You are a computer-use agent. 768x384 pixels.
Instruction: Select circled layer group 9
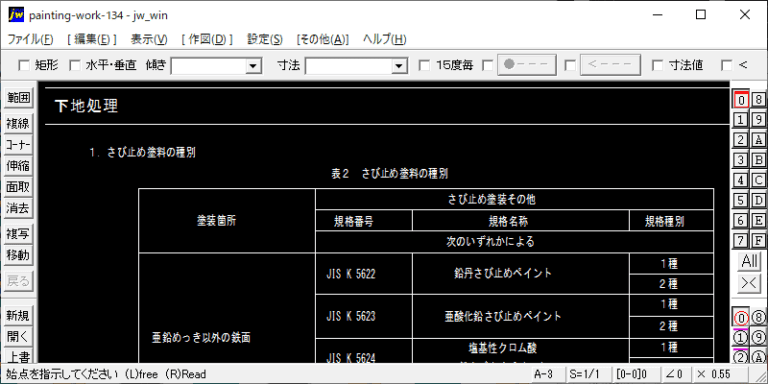758,338
